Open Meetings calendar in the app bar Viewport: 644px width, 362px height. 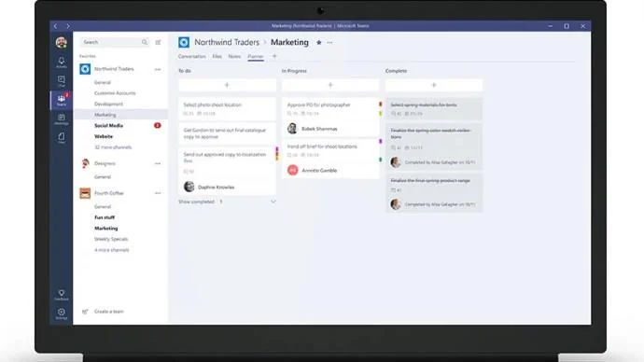tap(62, 119)
